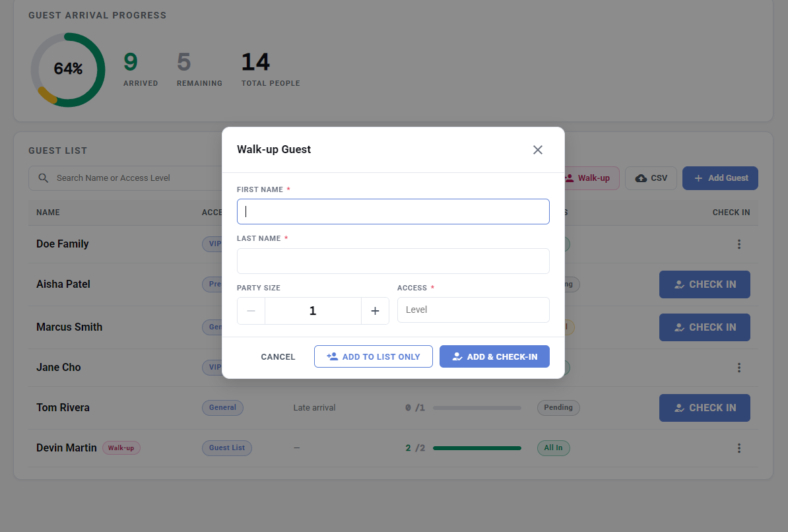Click the Add Guest button
The height and width of the screenshot is (532, 788).
click(x=720, y=178)
